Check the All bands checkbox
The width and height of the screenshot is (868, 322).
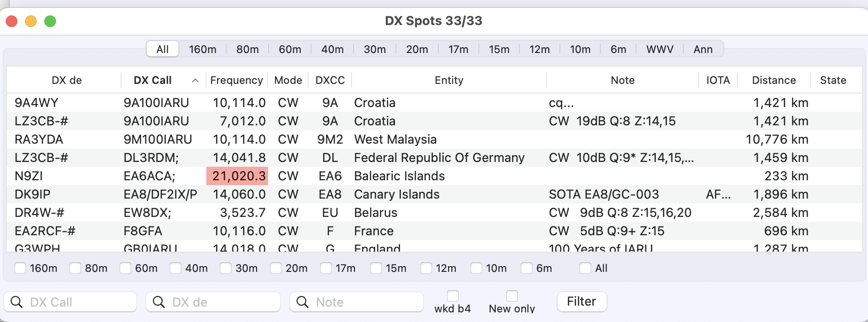pyautogui.click(x=585, y=268)
